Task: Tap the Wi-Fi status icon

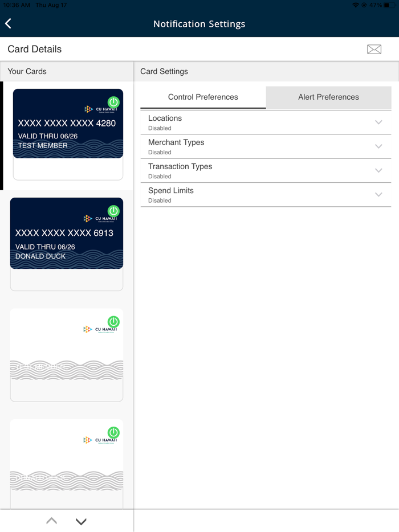Action: click(x=356, y=5)
